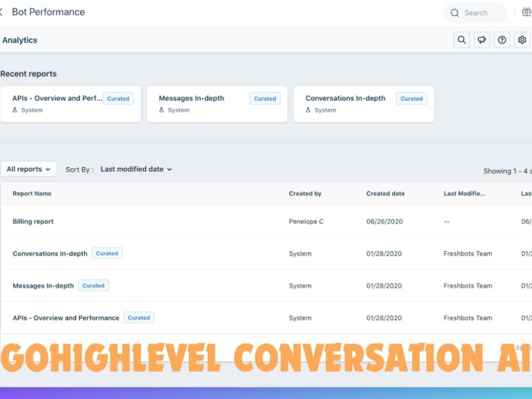Click Last Modifie... column header

(464, 194)
